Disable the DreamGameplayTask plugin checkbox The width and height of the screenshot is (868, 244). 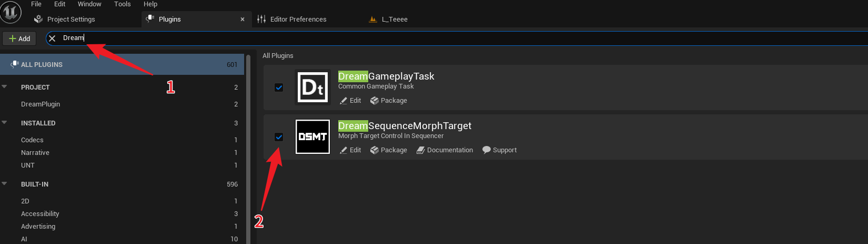click(279, 87)
